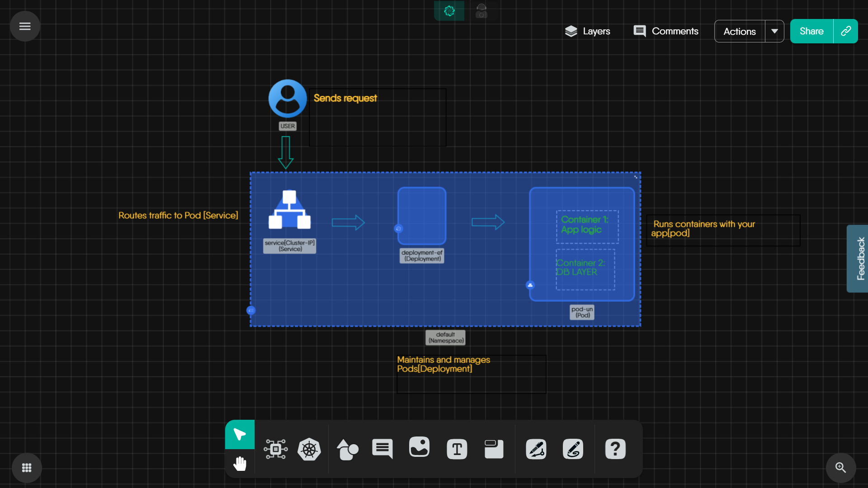Select the connector pen tool
Image resolution: width=868 pixels, height=488 pixels.
tap(536, 449)
